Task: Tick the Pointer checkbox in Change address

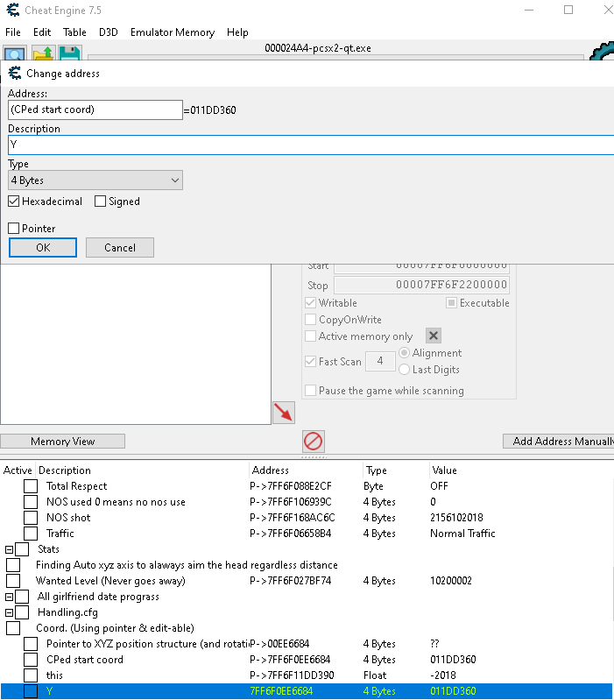Action: coord(14,229)
